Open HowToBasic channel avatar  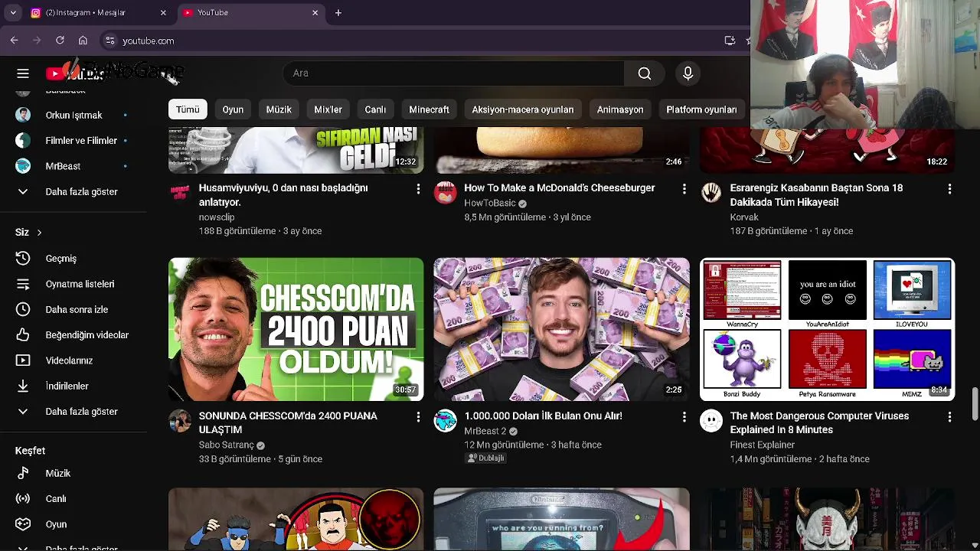point(446,192)
